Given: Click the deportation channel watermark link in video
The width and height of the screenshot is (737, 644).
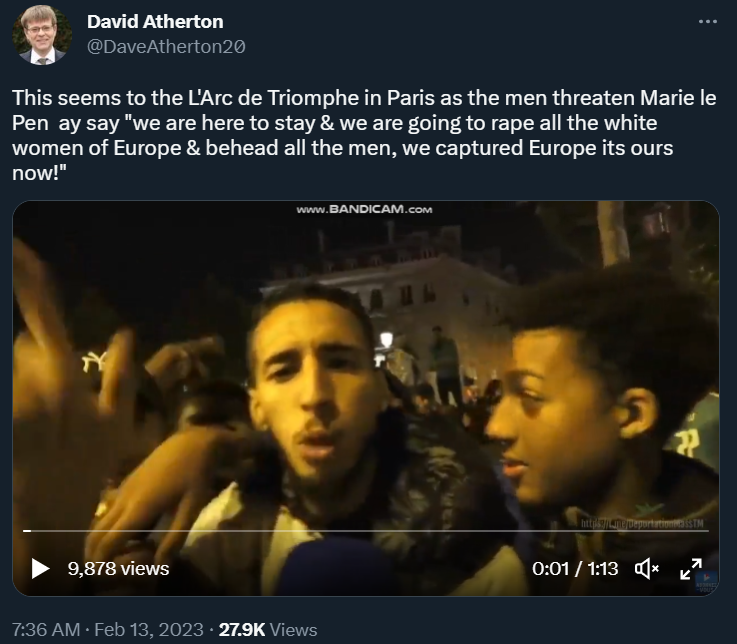Looking at the screenshot, I should 642,524.
